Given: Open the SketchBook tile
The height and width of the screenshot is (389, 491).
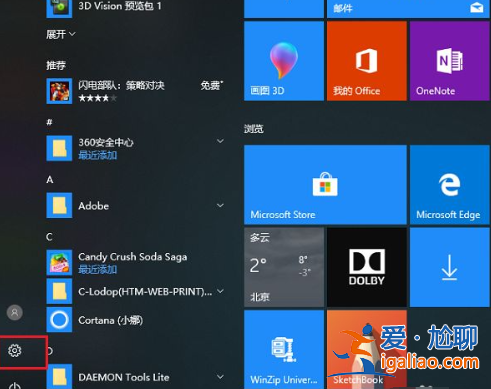Looking at the screenshot, I should pos(367,350).
